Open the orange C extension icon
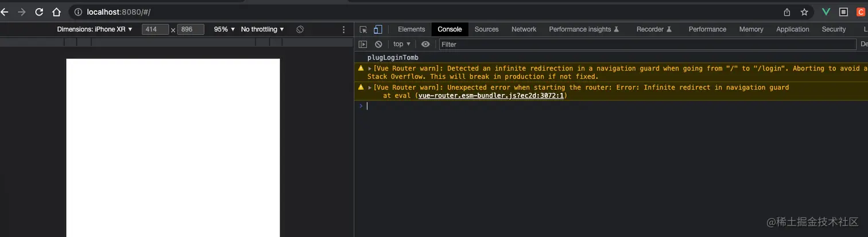This screenshot has width=868, height=237. [861, 11]
